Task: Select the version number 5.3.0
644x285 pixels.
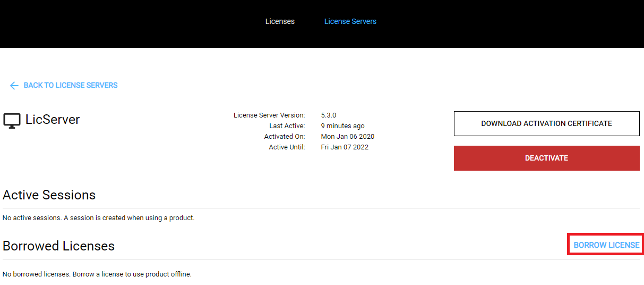Action: point(329,115)
